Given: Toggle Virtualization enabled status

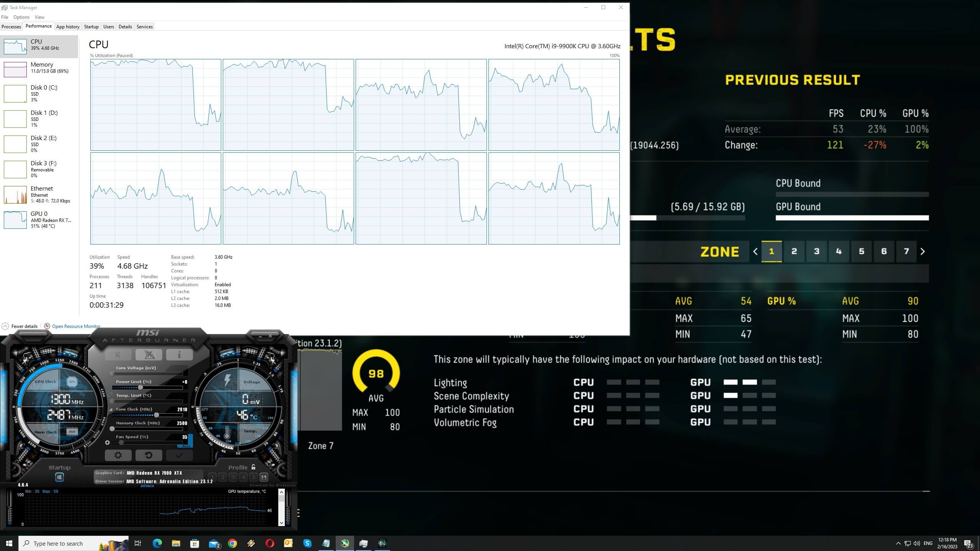Looking at the screenshot, I should click(x=222, y=285).
